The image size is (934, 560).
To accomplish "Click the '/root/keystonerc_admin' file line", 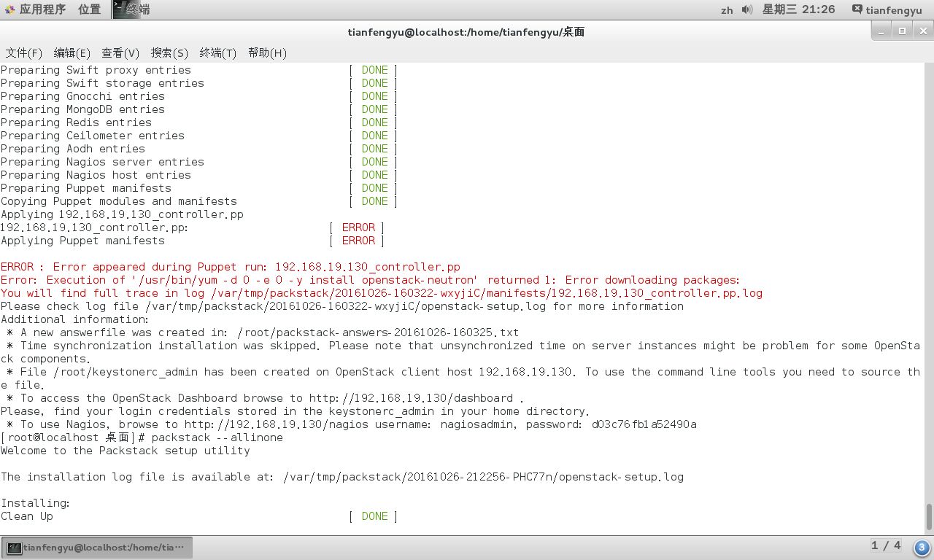I will 460,372.
